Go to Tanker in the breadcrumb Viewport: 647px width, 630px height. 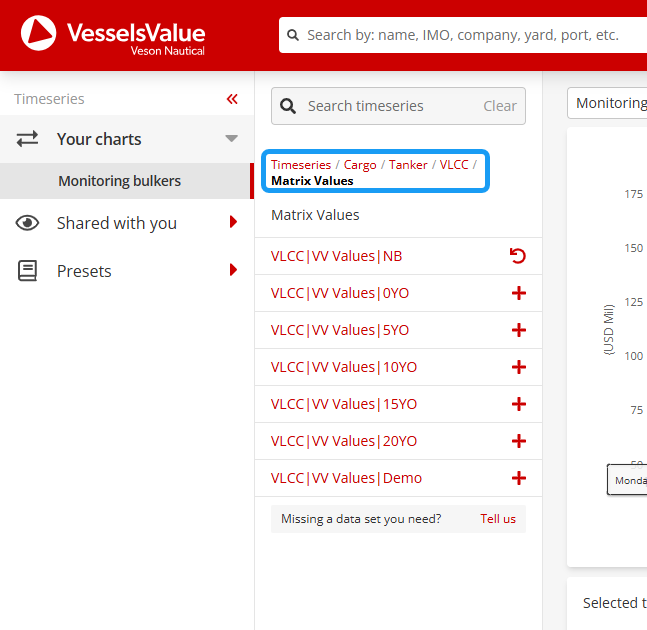(x=408, y=165)
